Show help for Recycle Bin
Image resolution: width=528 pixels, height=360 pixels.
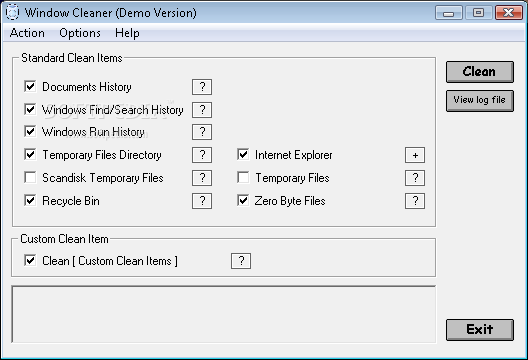202,201
